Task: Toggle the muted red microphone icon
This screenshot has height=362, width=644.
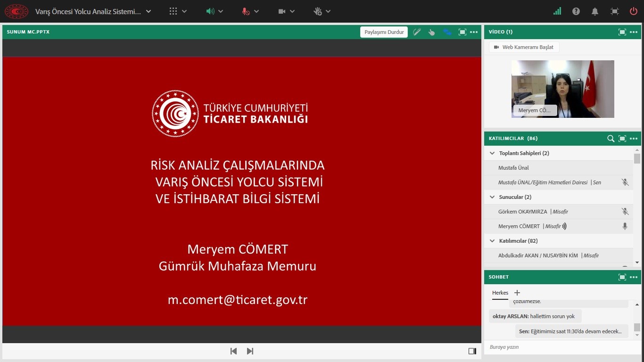Action: point(246,11)
